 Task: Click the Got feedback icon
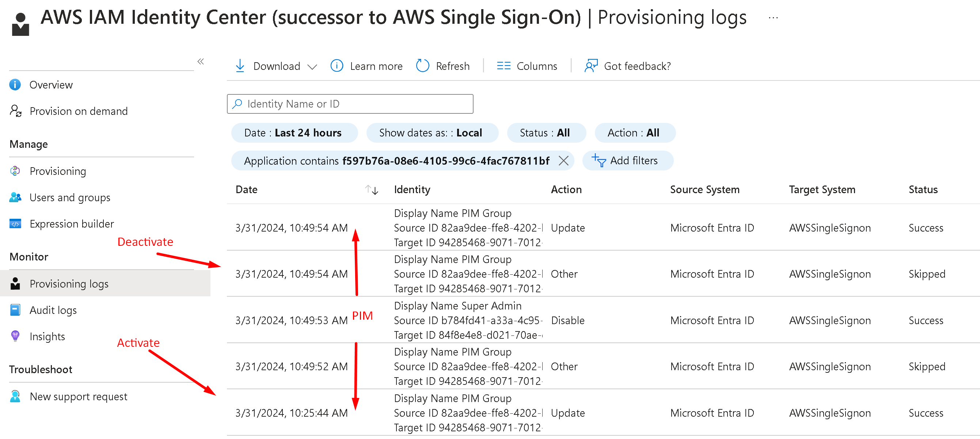click(x=590, y=66)
